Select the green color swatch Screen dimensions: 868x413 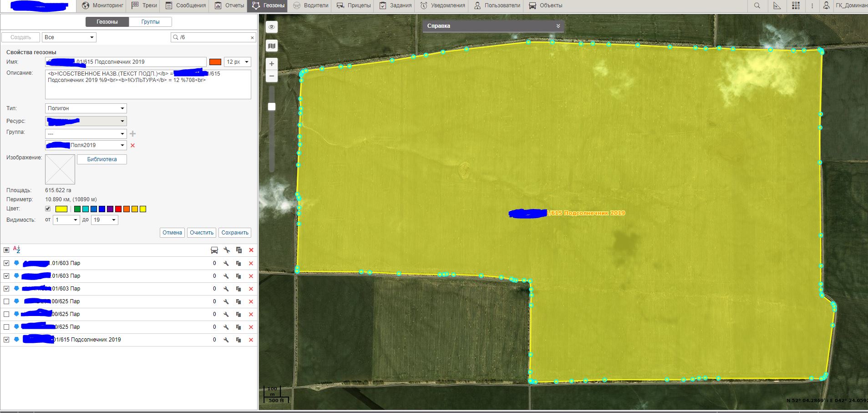(x=77, y=209)
